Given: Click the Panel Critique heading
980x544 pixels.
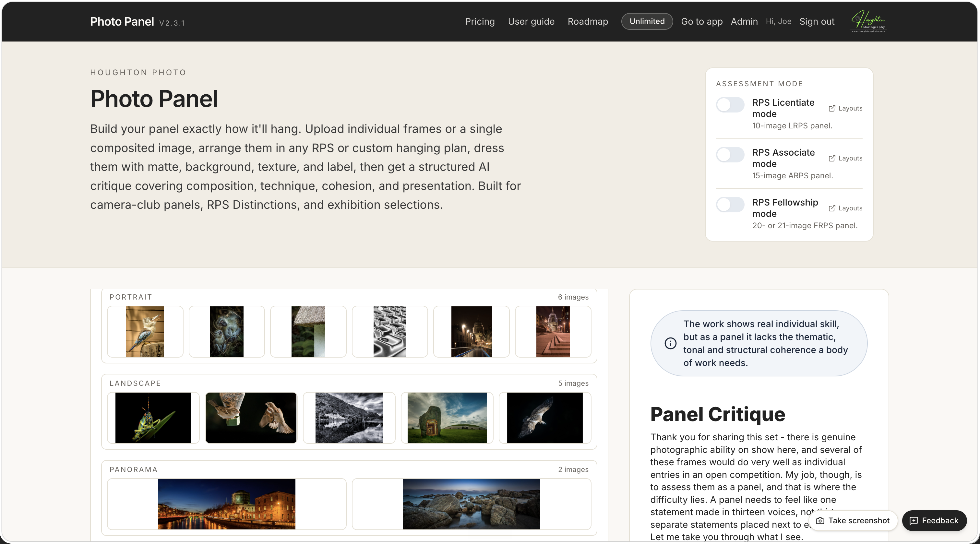Looking at the screenshot, I should click(718, 414).
